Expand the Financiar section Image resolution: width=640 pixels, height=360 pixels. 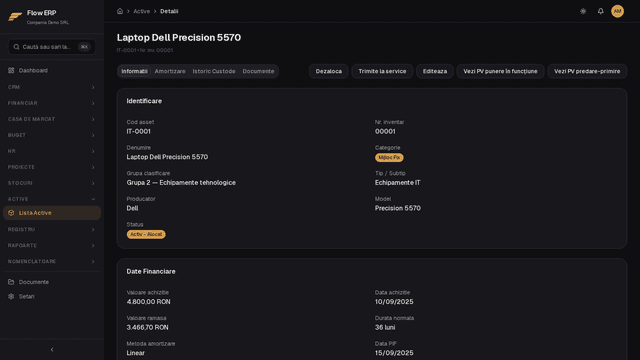pos(52,103)
